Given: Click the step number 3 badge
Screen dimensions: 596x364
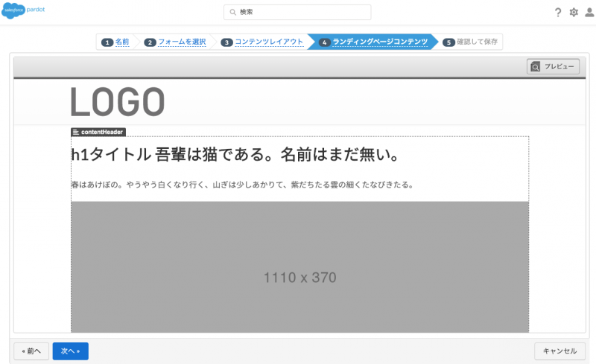Looking at the screenshot, I should pyautogui.click(x=226, y=42).
